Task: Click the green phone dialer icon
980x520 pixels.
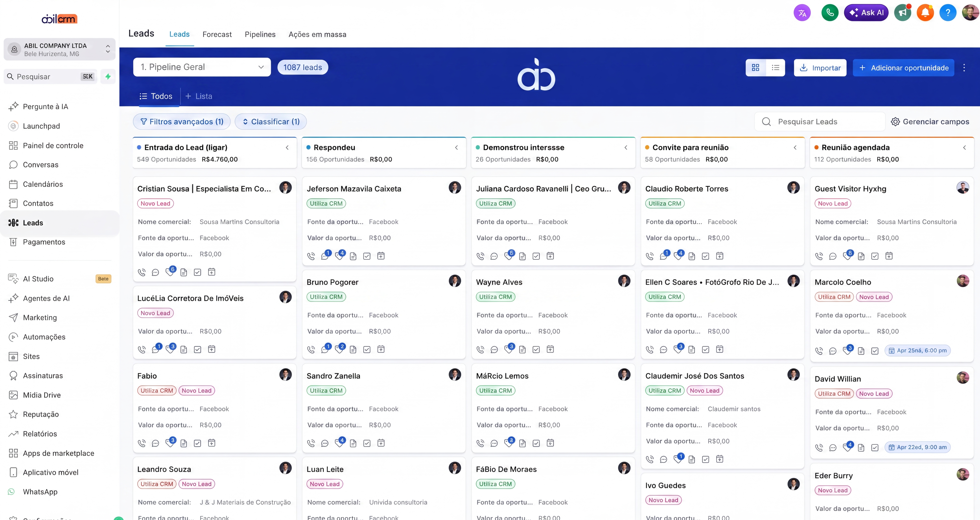Action: [830, 13]
